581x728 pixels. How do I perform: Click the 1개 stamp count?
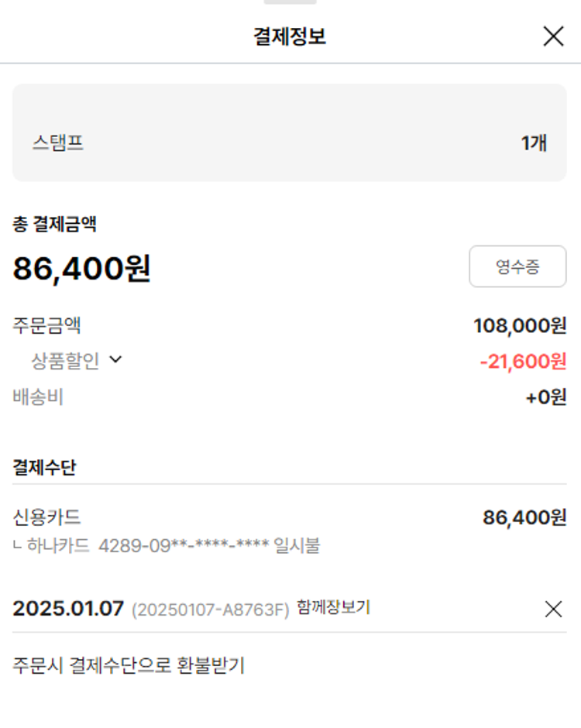(534, 143)
